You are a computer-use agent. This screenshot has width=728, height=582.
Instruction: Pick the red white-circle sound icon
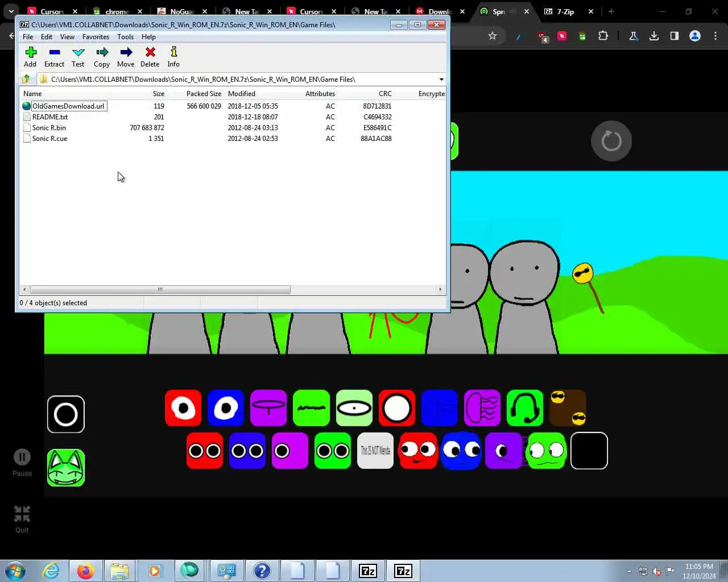click(397, 408)
